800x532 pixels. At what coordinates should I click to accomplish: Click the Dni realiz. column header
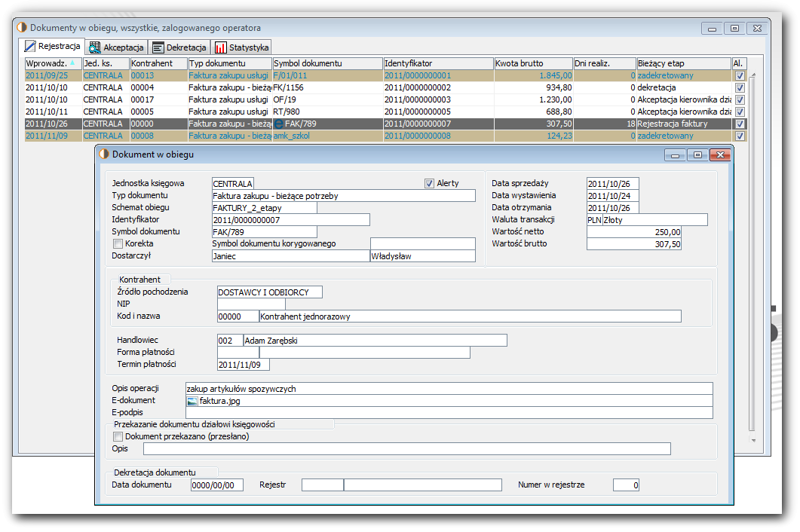[605, 63]
